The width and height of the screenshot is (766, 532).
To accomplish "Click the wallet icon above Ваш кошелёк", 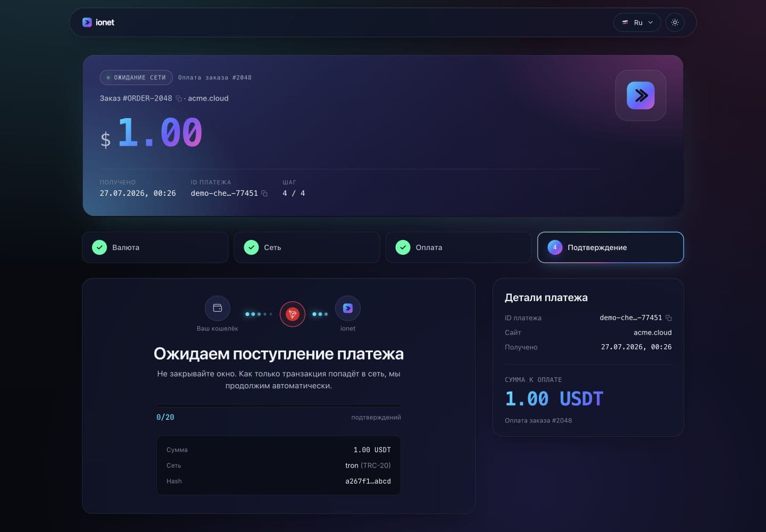I will (218, 308).
